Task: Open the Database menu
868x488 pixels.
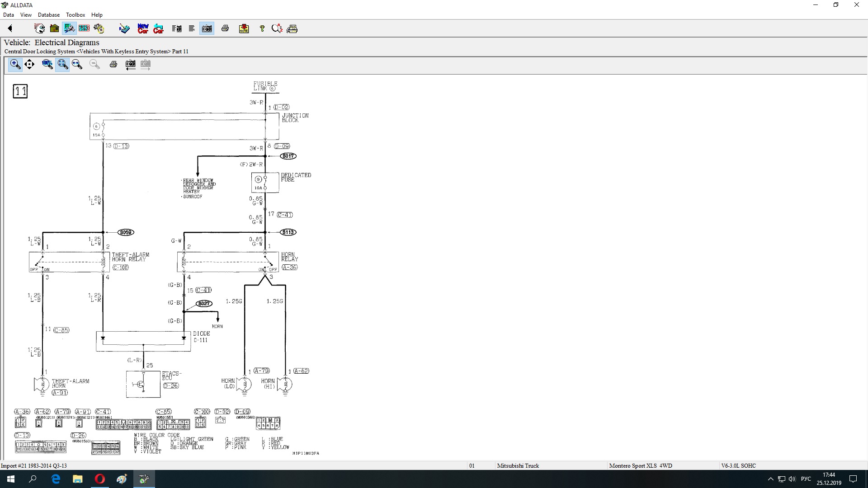Action: tap(48, 15)
